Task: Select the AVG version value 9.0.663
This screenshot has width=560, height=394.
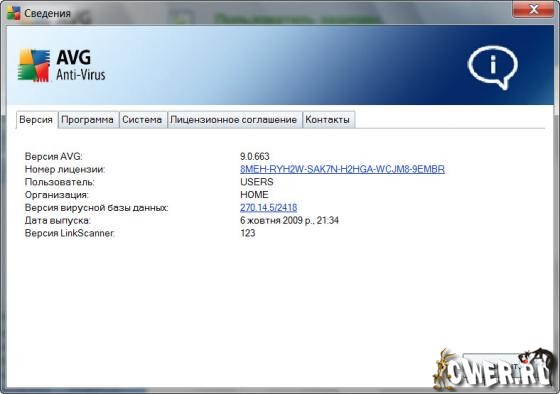Action: [254, 156]
